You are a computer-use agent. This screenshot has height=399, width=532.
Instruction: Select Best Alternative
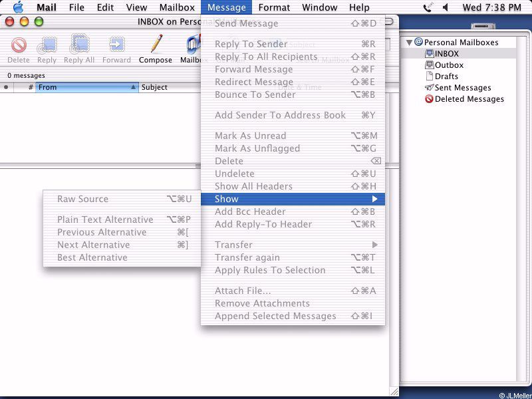(x=122, y=257)
